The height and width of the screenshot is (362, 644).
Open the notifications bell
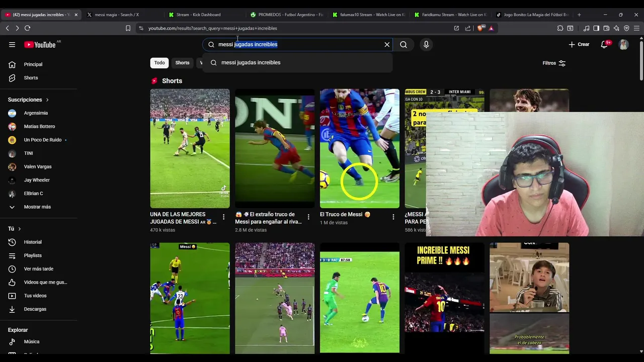coord(604,44)
